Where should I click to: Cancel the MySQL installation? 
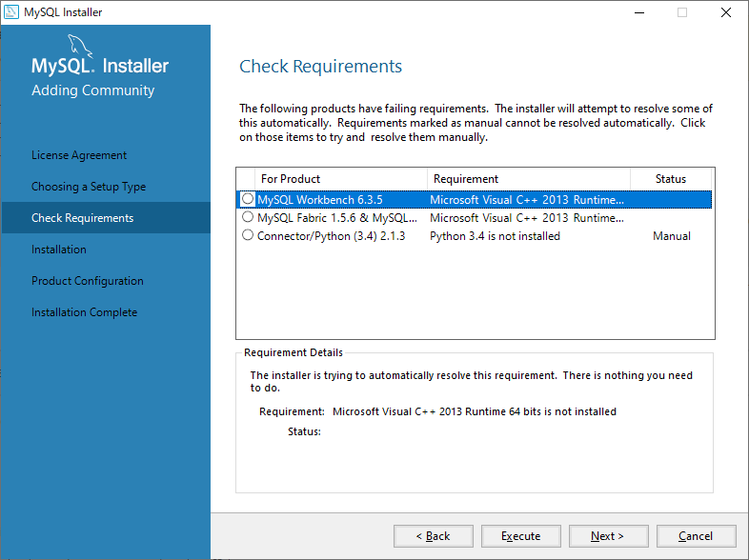coord(696,536)
